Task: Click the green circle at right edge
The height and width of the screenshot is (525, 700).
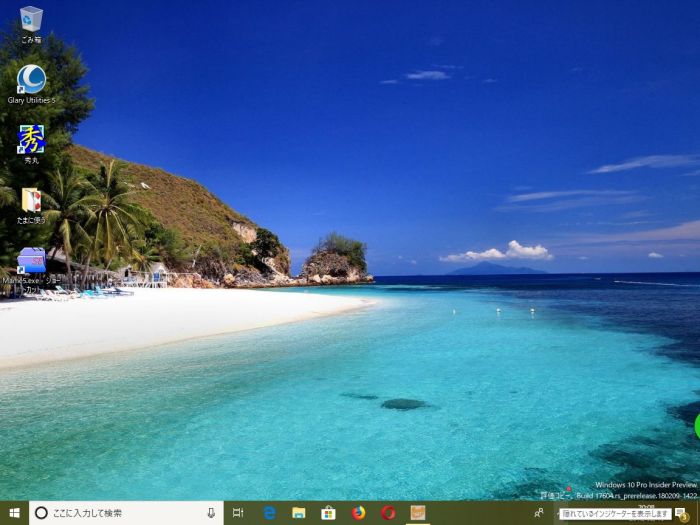Action: pyautogui.click(x=697, y=425)
